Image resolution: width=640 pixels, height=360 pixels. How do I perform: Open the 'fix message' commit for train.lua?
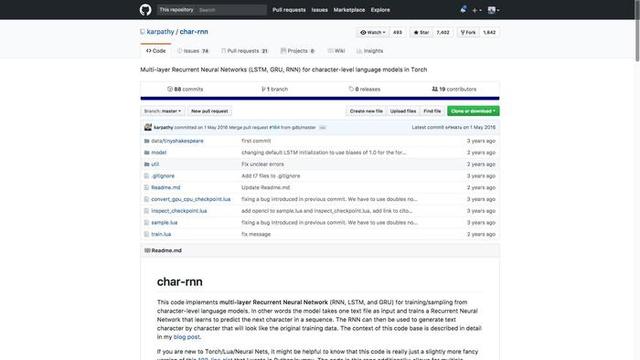click(256, 234)
